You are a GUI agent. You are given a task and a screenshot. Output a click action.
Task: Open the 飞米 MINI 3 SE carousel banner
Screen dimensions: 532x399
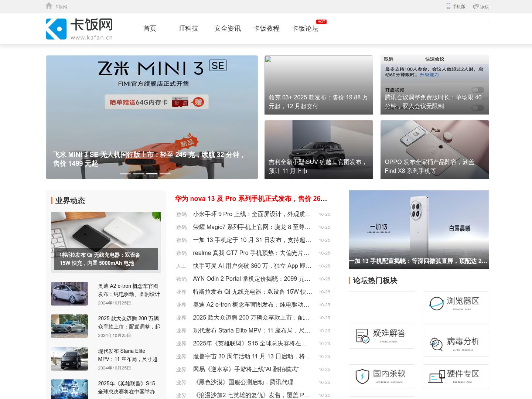pos(152,117)
